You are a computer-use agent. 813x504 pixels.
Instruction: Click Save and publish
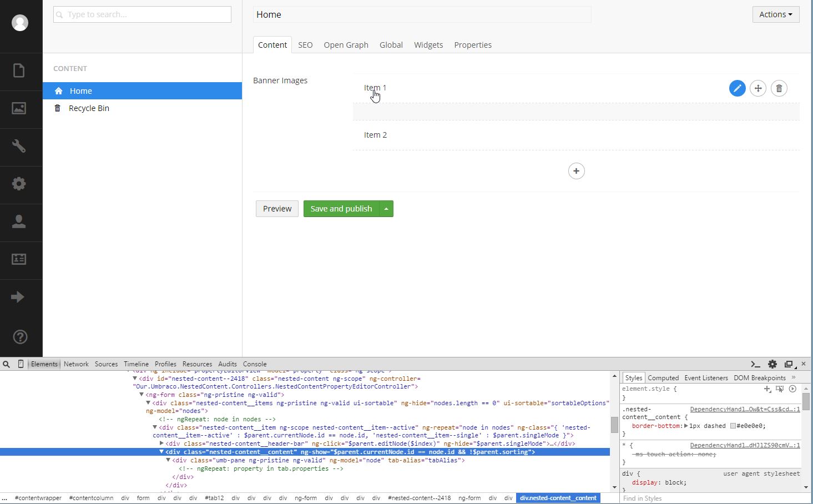point(341,209)
